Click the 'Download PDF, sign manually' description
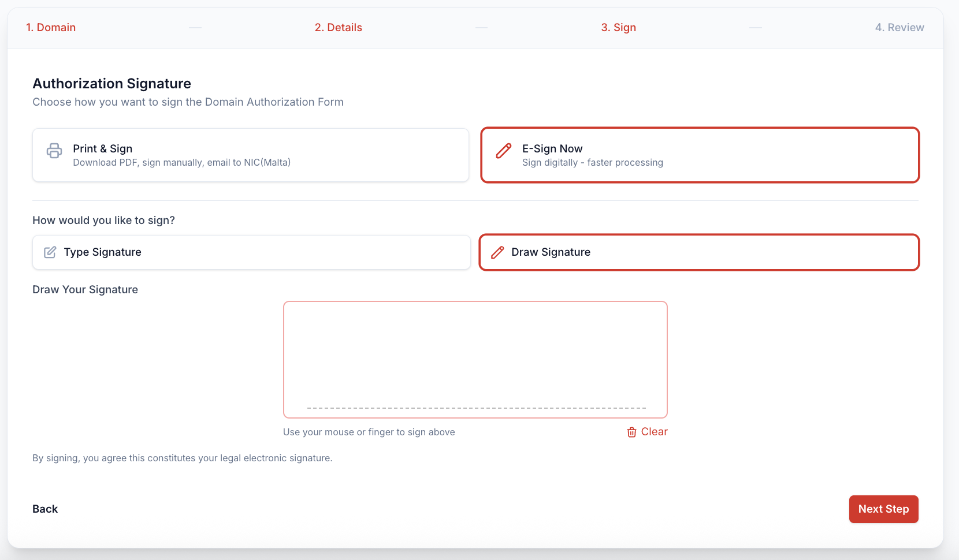This screenshot has height=560, width=959. pos(181,163)
